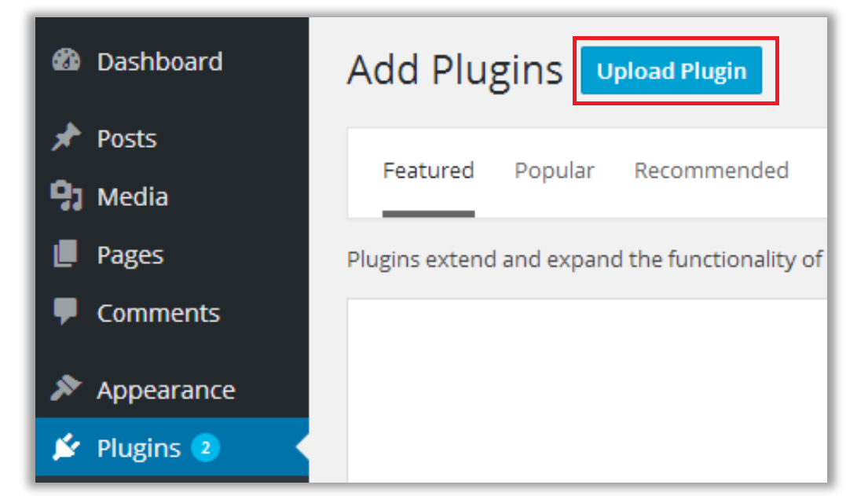Open Comments via its sidebar label

click(158, 313)
